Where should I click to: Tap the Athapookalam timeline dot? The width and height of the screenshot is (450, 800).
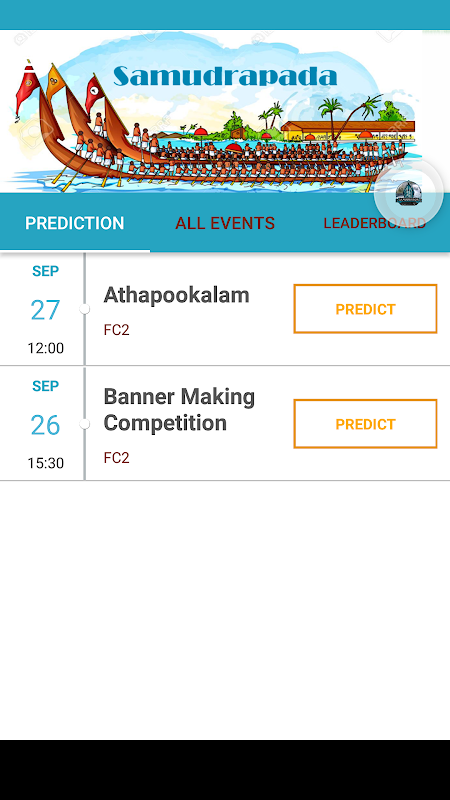coord(85,309)
